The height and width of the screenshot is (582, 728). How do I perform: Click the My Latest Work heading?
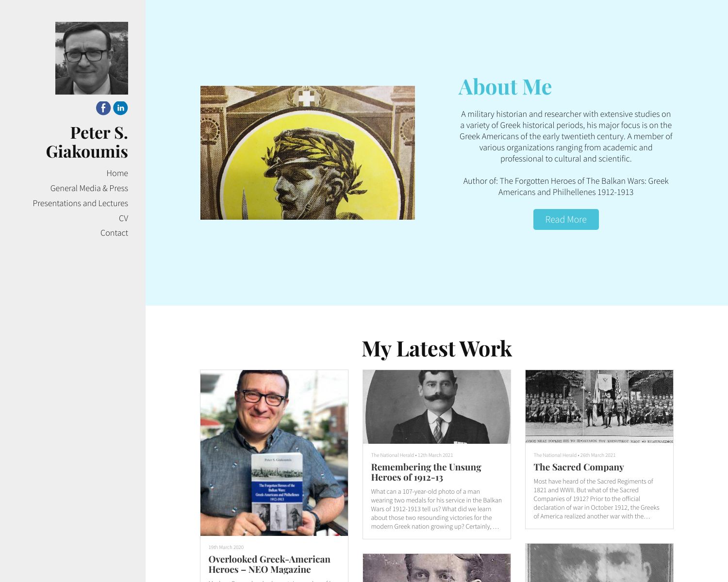tap(437, 349)
